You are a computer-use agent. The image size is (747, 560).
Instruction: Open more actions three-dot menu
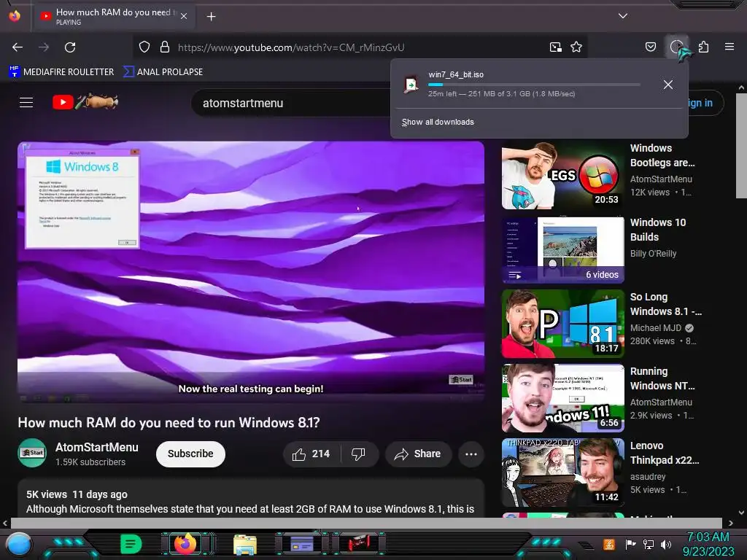[x=471, y=454]
